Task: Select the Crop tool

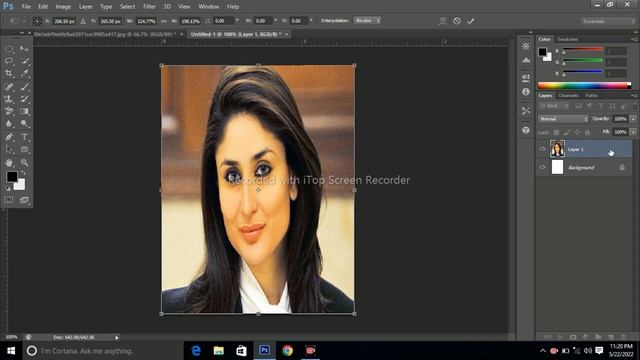Action: (x=9, y=74)
